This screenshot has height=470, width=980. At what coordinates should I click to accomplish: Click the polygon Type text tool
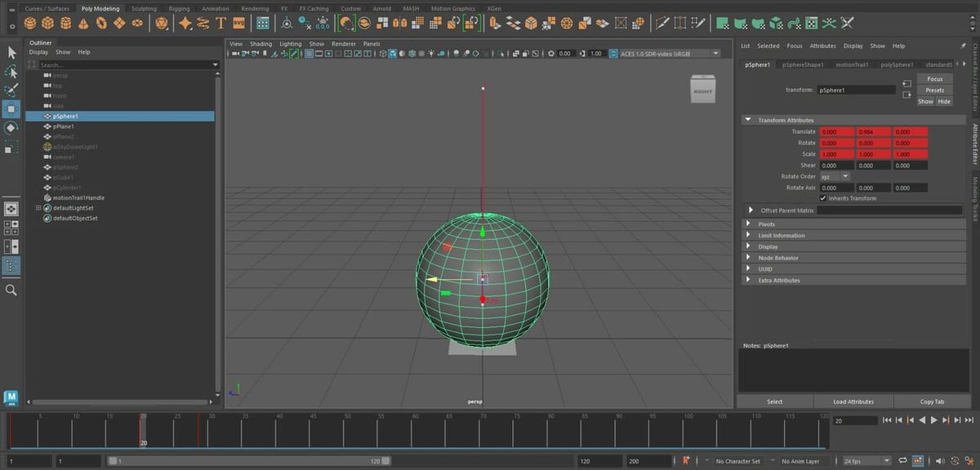[x=220, y=24]
